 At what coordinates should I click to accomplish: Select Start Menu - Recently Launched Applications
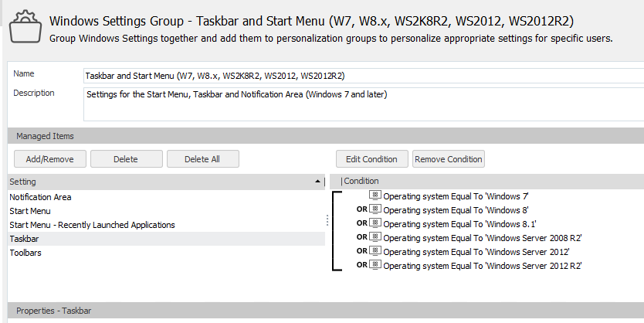[x=92, y=225]
